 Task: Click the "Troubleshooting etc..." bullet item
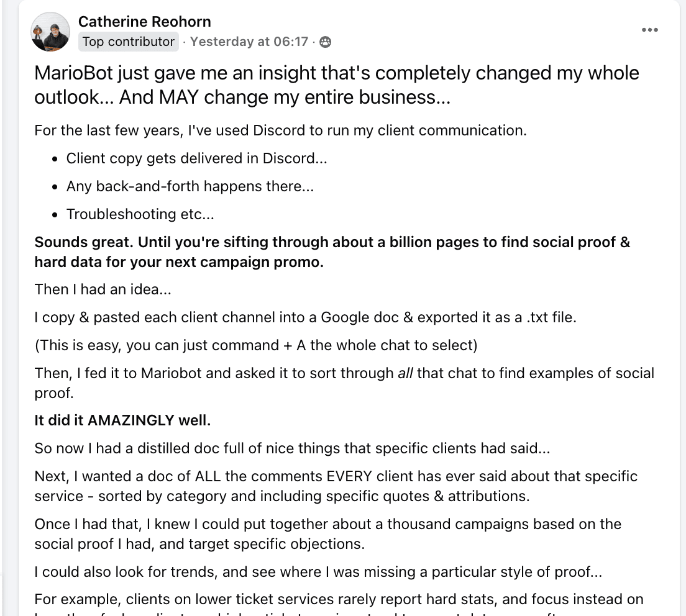click(140, 214)
